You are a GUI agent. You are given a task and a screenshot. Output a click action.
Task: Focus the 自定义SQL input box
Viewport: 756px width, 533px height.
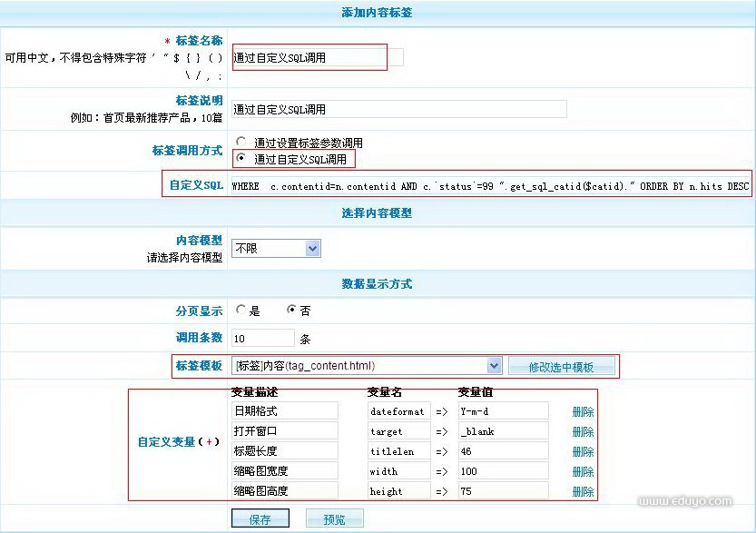coord(490,186)
